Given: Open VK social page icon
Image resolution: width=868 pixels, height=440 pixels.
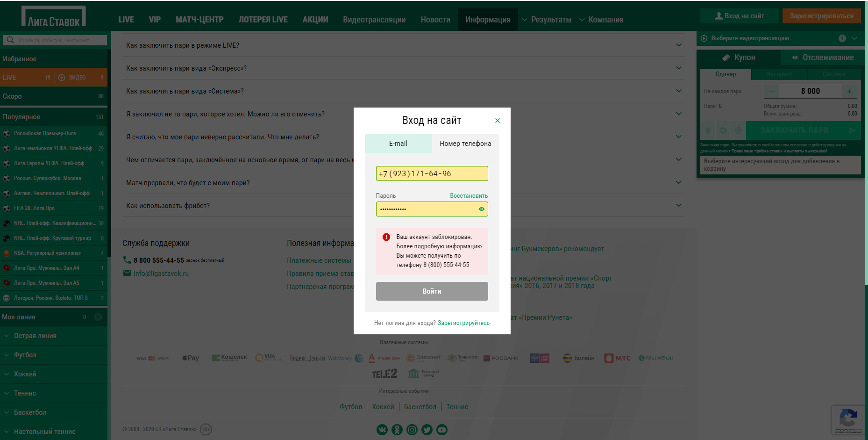Looking at the screenshot, I should click(382, 430).
